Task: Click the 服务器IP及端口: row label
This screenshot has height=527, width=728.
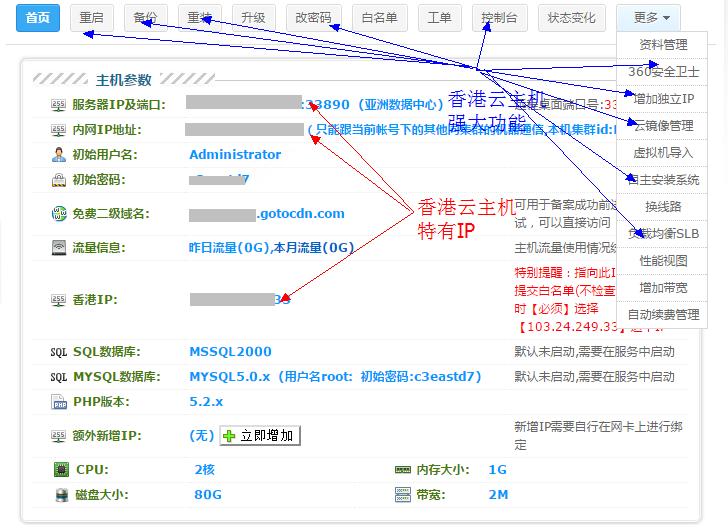Action: [x=119, y=105]
